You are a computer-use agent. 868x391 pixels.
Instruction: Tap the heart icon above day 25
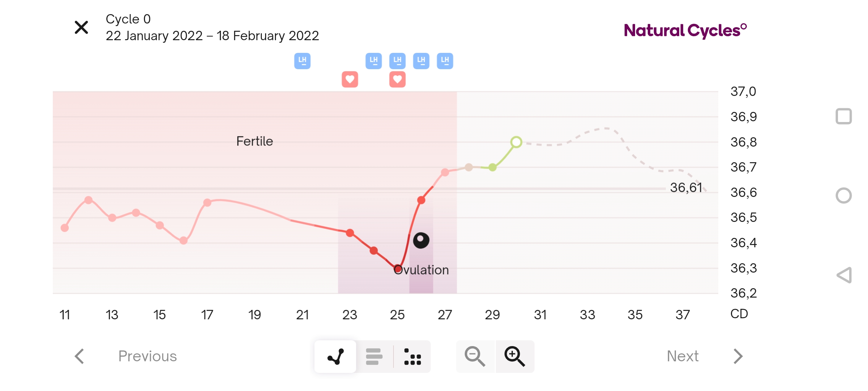(x=397, y=79)
